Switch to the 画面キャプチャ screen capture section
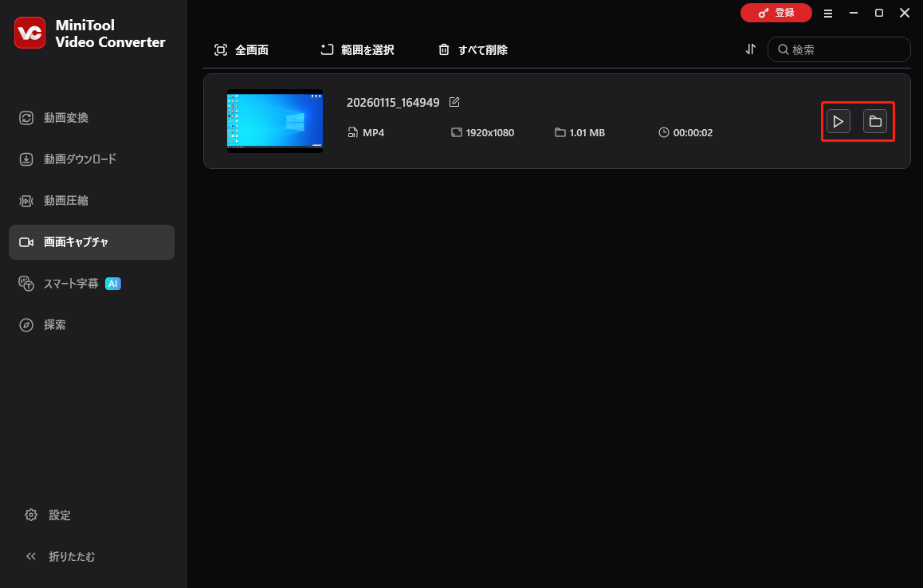This screenshot has width=923, height=588. click(x=74, y=241)
